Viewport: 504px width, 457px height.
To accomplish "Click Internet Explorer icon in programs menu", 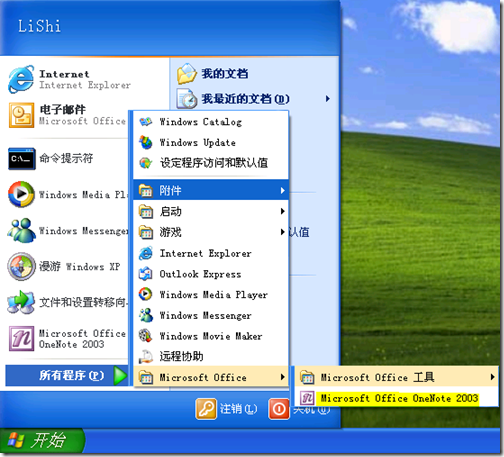I will point(146,253).
